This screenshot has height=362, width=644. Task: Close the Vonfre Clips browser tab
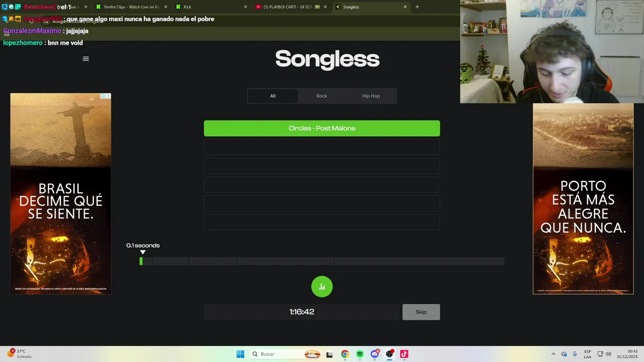click(166, 7)
